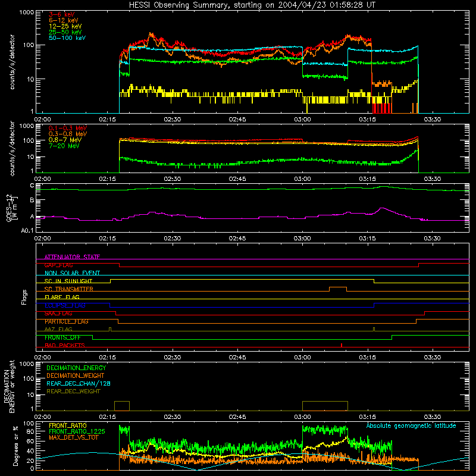Image resolution: width=476 pixels, height=476 pixels.
Task: Select the ATTENUATOR_STATE flag label
Action: (x=72, y=257)
